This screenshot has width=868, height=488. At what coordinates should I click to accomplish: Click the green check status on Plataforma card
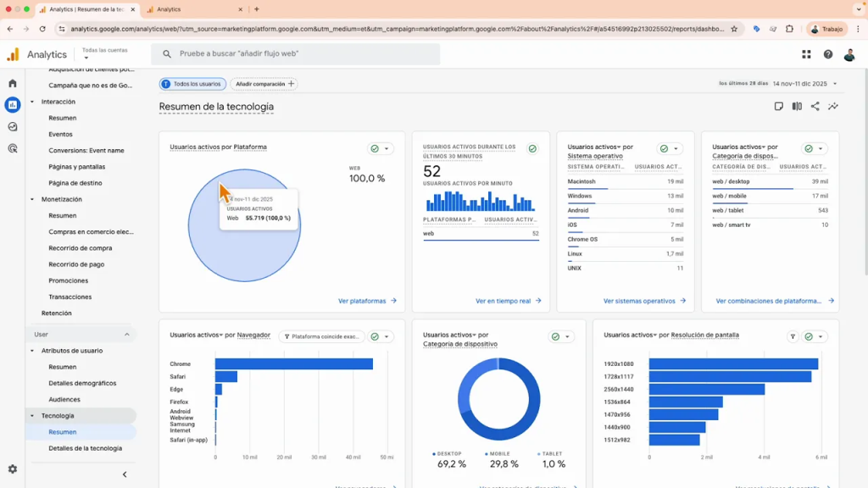click(375, 148)
